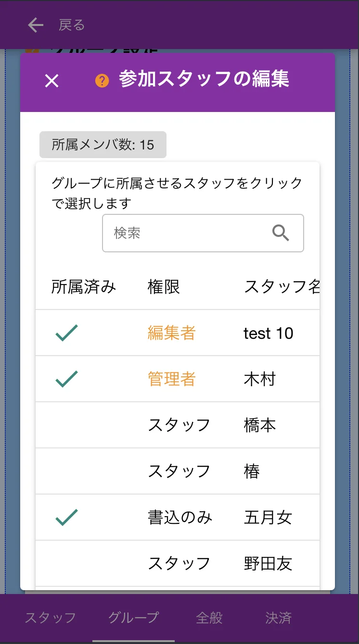Open the orange help question icon
Image resolution: width=359 pixels, height=644 pixels.
pyautogui.click(x=102, y=81)
